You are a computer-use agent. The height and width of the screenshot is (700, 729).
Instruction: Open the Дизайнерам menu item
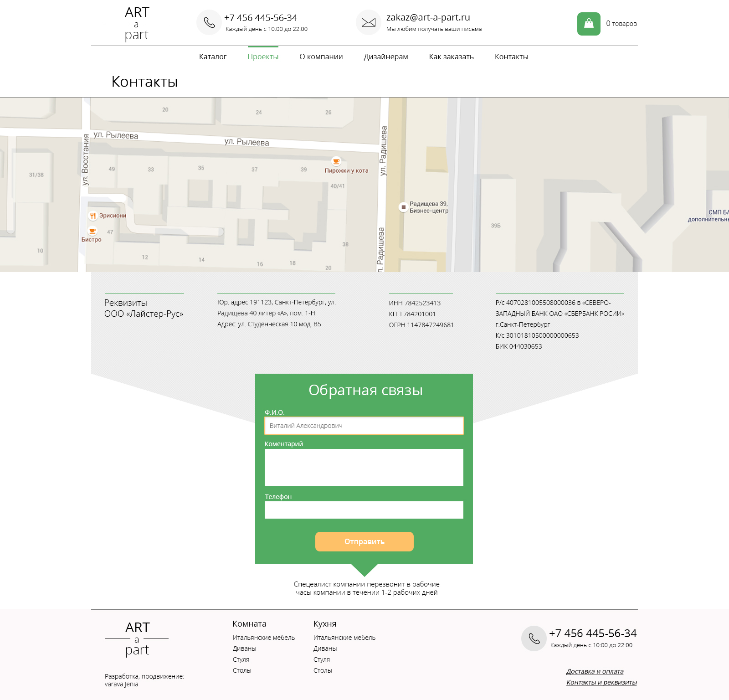coord(386,57)
